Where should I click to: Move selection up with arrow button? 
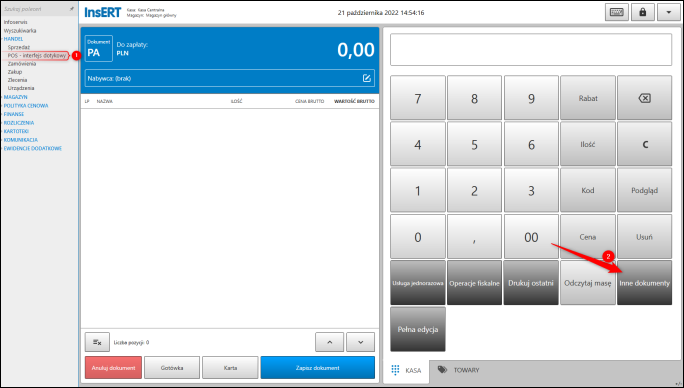click(x=329, y=342)
